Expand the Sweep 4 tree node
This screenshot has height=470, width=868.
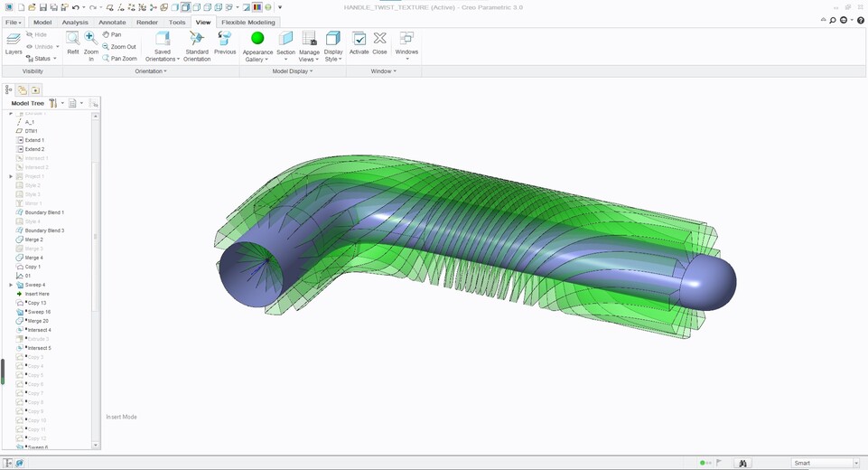pyautogui.click(x=11, y=285)
